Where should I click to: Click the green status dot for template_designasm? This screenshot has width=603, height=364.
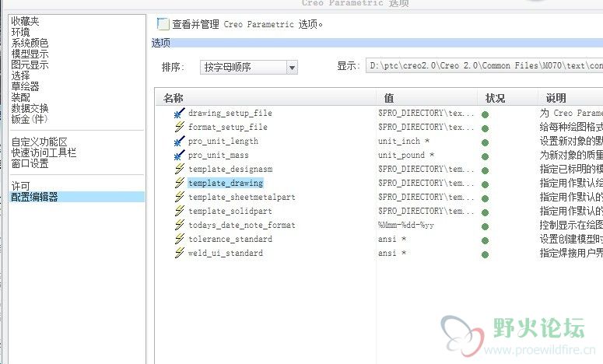point(485,170)
